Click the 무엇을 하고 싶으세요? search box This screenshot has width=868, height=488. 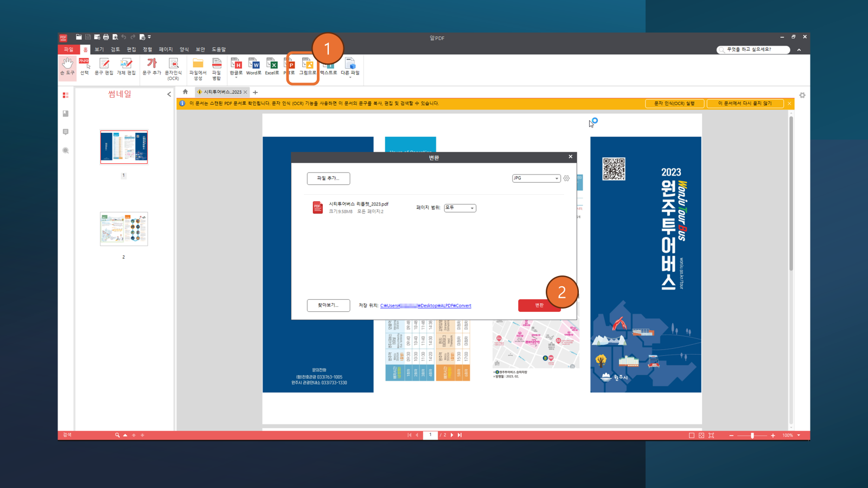tap(753, 49)
